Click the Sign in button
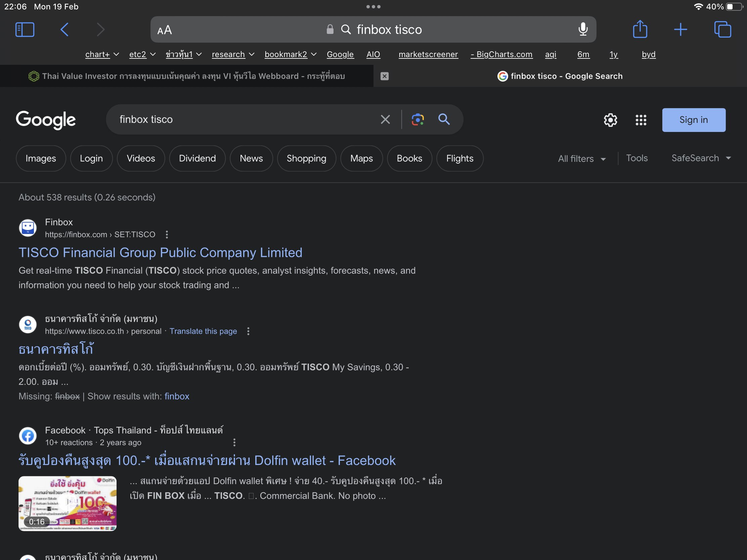 (x=694, y=120)
